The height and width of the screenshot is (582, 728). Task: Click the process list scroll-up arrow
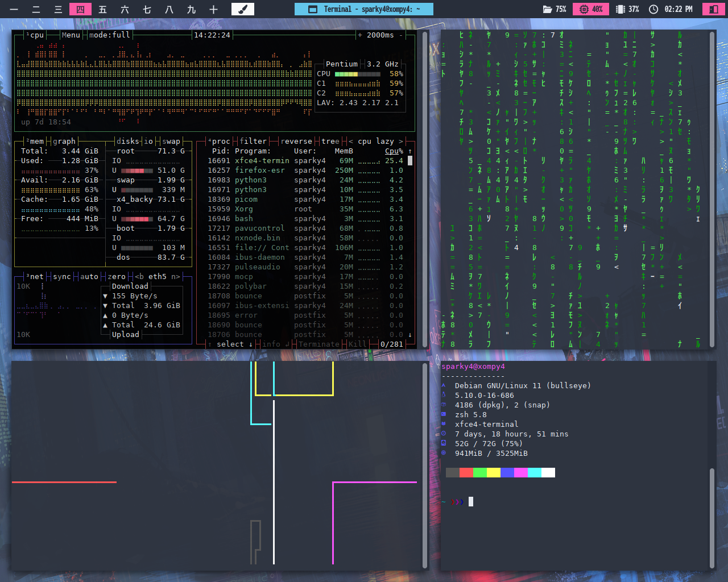[409, 151]
